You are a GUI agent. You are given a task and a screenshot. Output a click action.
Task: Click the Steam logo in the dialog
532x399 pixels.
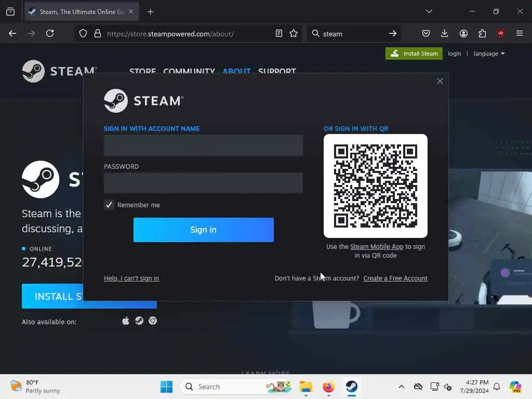pyautogui.click(x=143, y=101)
